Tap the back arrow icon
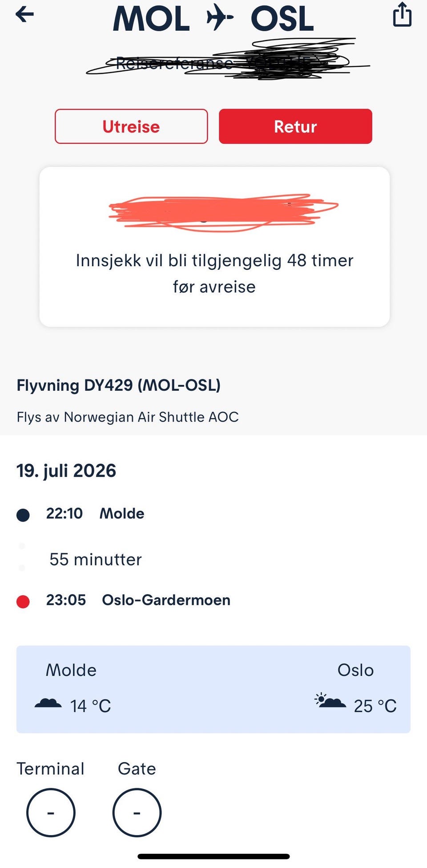427x868 pixels. 24,15
